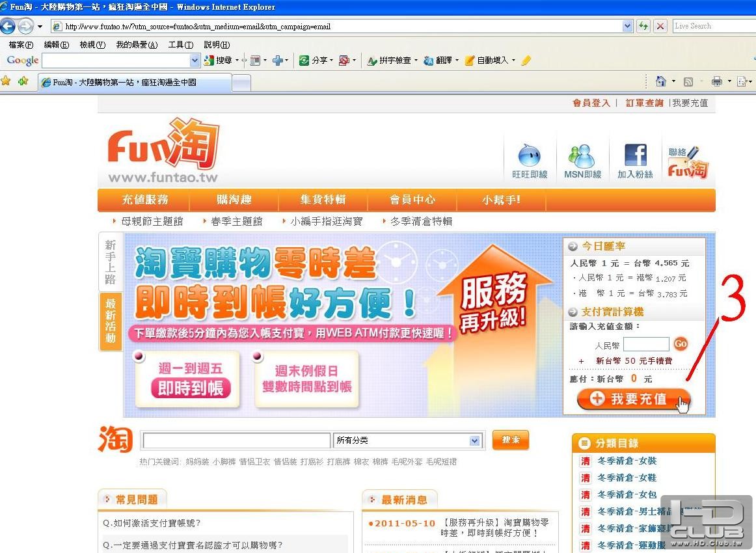Click the orange Go calculate button
Viewport: 756px width, 553px height.
click(x=681, y=344)
